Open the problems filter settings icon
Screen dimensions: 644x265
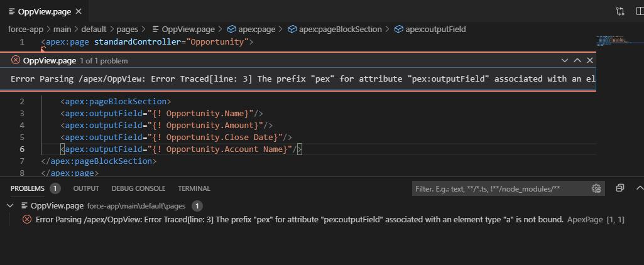(596, 188)
